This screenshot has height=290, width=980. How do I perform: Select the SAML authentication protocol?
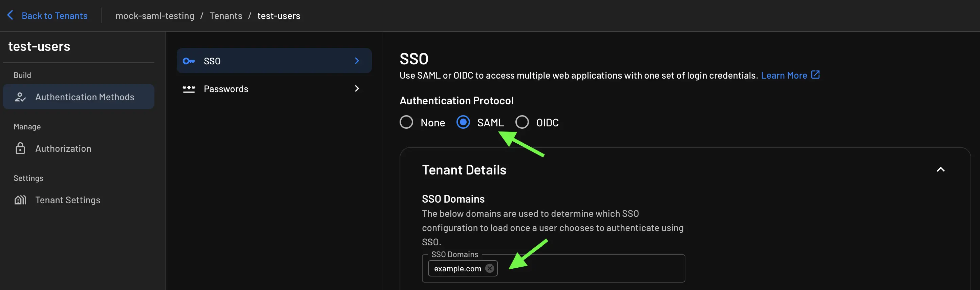click(463, 122)
